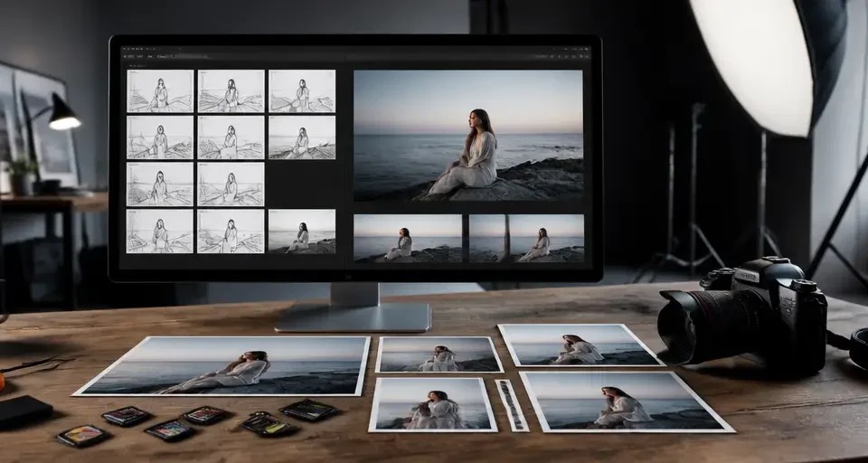Select the second sketch thumbnail in the third row
Viewport: 868px width, 463px height.
pos(231,184)
